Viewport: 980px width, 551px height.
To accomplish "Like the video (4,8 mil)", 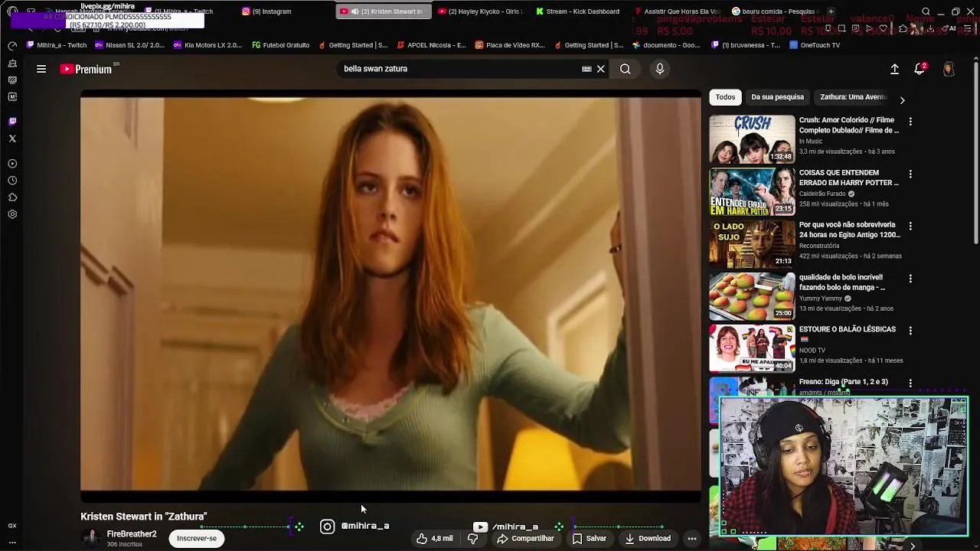I will click(435, 539).
